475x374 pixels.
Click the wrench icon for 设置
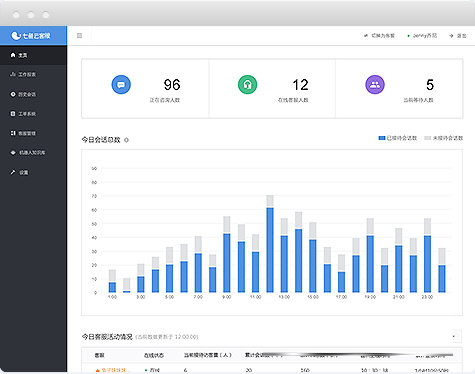pyautogui.click(x=13, y=172)
